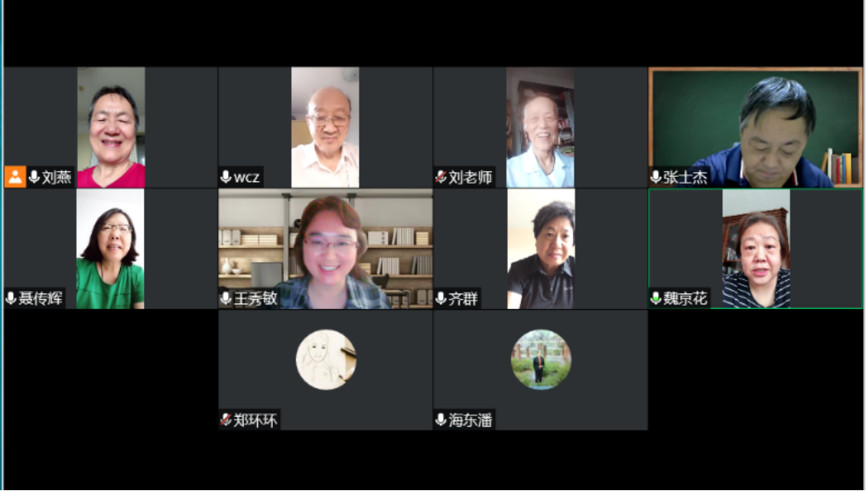Select the garden photo avatar of 海东潘
The image size is (868, 491).
(x=541, y=360)
